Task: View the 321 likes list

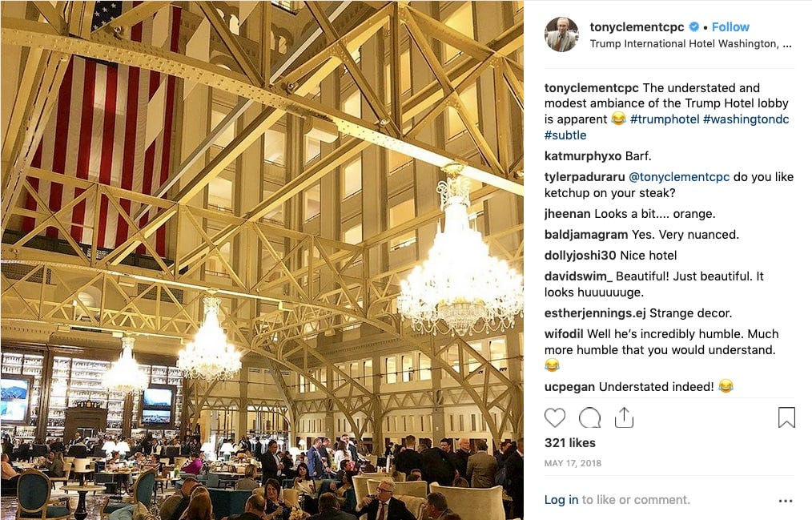Action: coord(569,443)
